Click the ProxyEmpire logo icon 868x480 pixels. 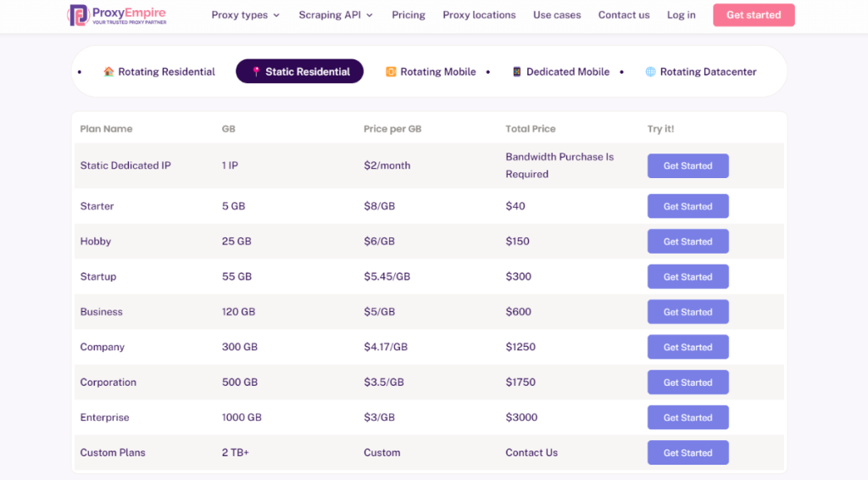point(79,14)
